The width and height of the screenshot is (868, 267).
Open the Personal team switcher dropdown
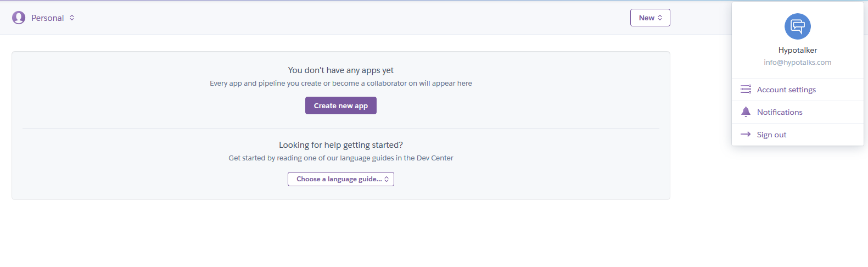[43, 18]
